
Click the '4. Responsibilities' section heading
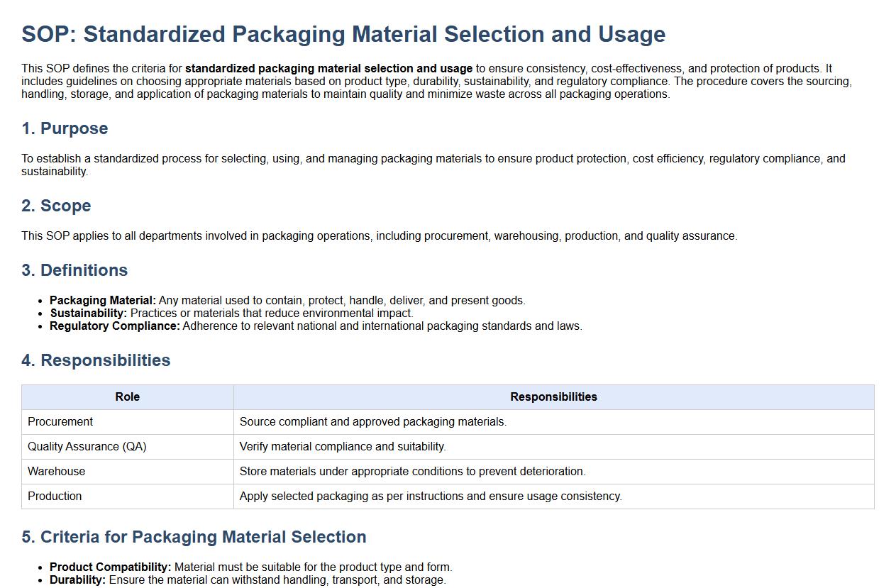96,360
